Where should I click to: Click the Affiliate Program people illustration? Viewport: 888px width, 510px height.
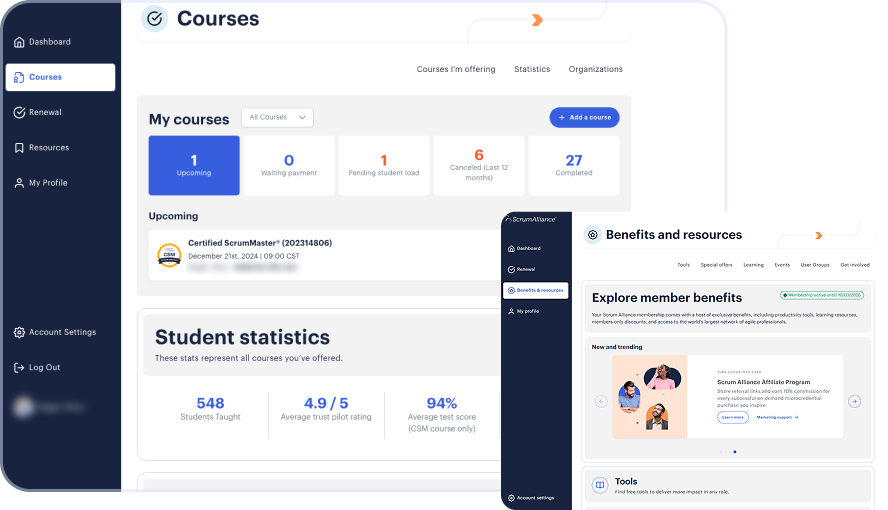point(650,397)
